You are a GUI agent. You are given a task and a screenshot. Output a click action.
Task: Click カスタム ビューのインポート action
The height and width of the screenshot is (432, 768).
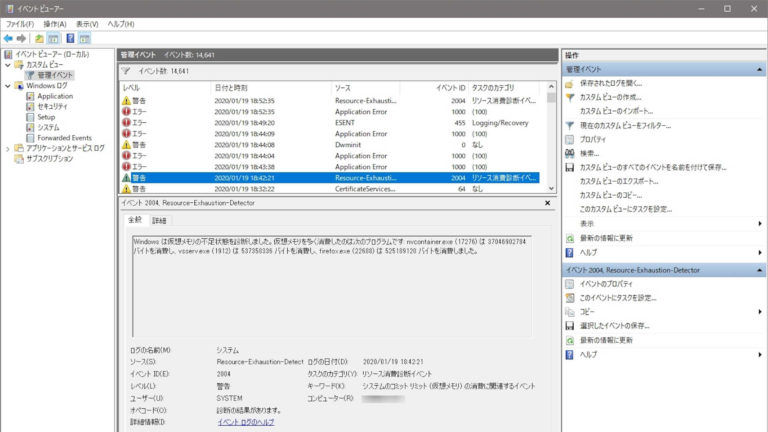(616, 111)
